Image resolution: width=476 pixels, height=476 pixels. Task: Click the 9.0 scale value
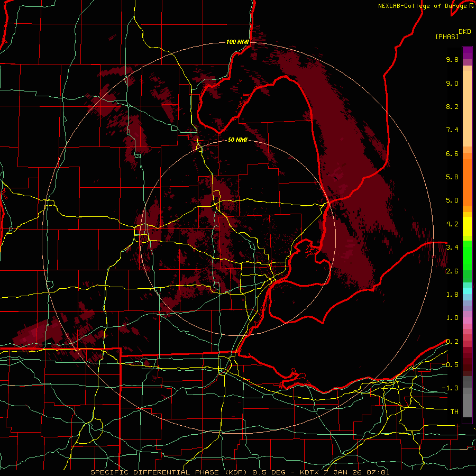click(x=452, y=83)
